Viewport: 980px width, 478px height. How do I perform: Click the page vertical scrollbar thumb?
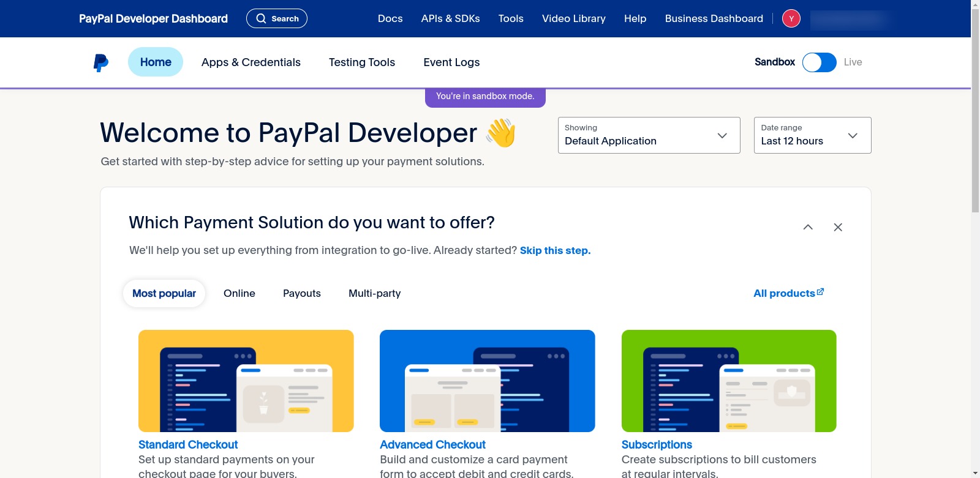(975, 110)
